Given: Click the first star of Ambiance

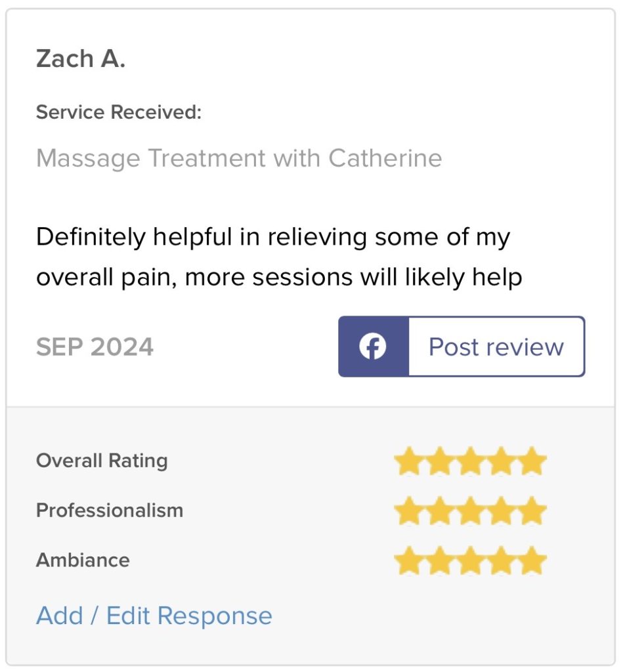Looking at the screenshot, I should point(408,561).
